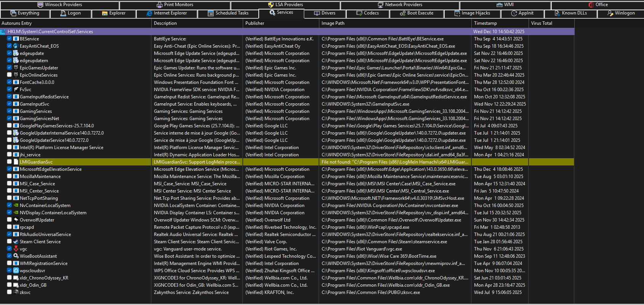Select the Winsock Providers tab
Viewport: 644px width, 305px height.
click(x=60, y=5)
